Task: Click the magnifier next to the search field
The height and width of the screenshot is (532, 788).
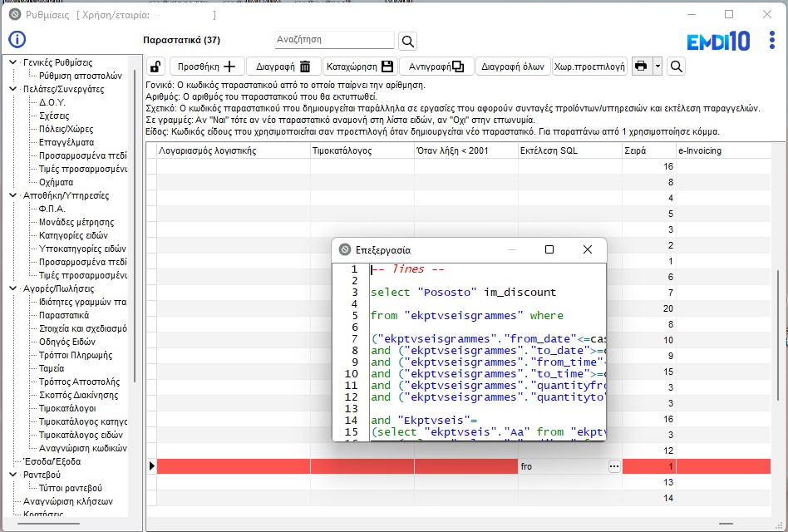Action: (408, 42)
